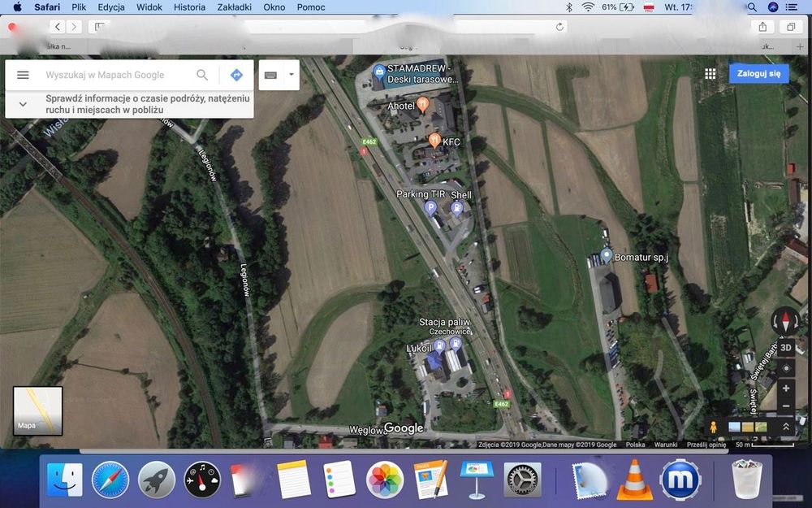Click the Stacja paliw Czechowice fuel marker
812x508 pixels.
pyautogui.click(x=456, y=343)
